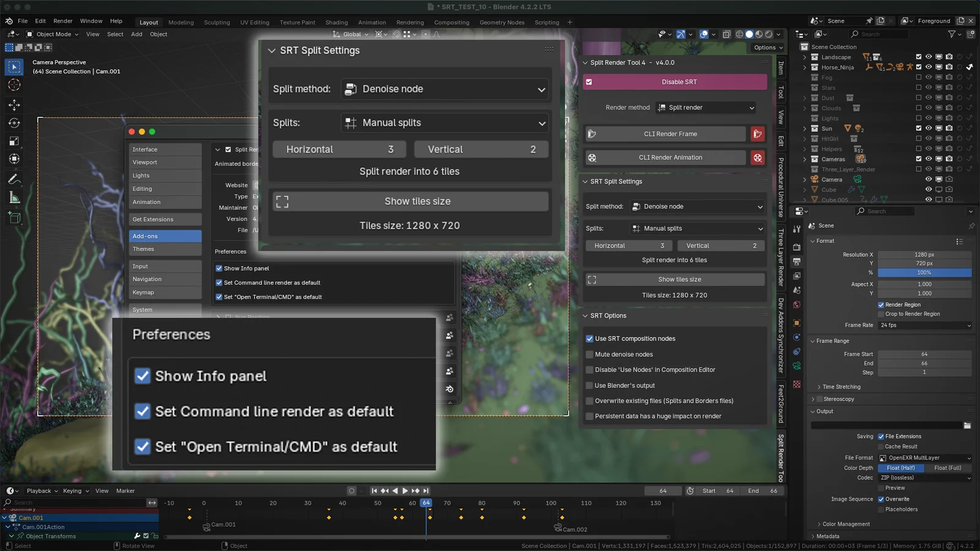Select the Rotate tool in the toolbar
This screenshot has height=551, width=980.
13,121
